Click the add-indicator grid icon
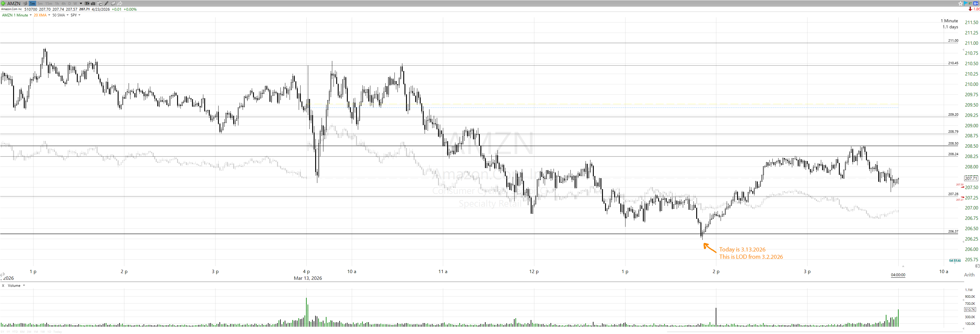980x334 pixels. click(x=100, y=3)
